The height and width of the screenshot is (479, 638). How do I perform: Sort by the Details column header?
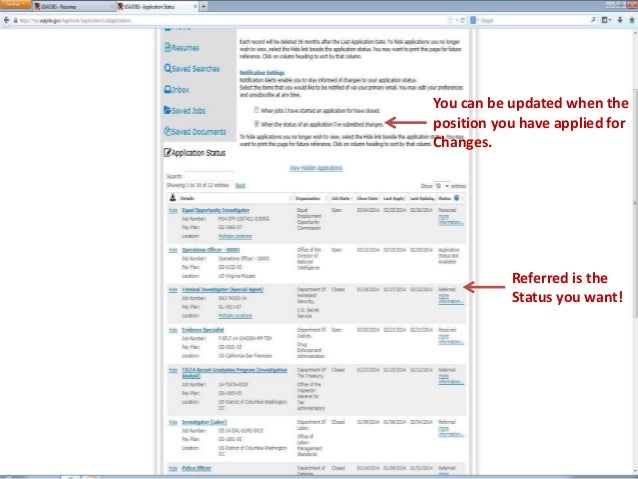[x=187, y=198]
